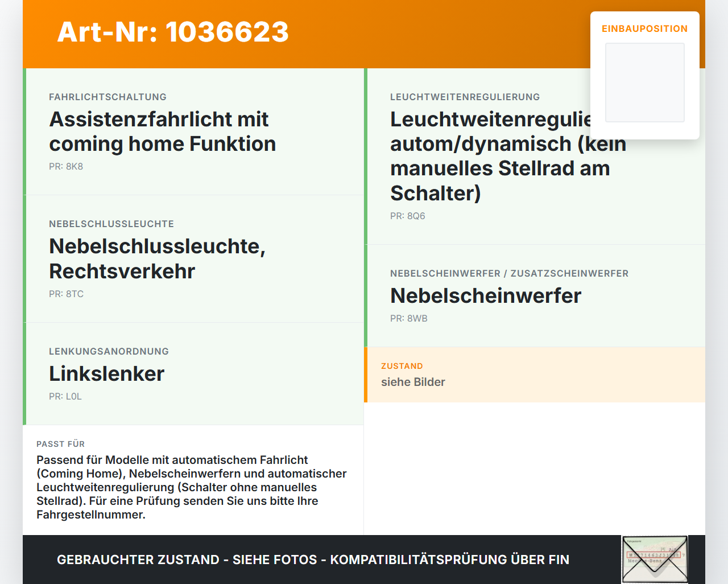Image resolution: width=728 pixels, height=584 pixels.
Task: Click the Art-Nr: 1036623 heading
Action: (x=173, y=32)
